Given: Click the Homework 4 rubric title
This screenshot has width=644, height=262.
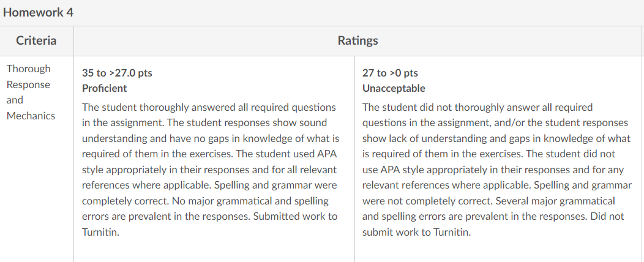Looking at the screenshot, I should tap(38, 12).
